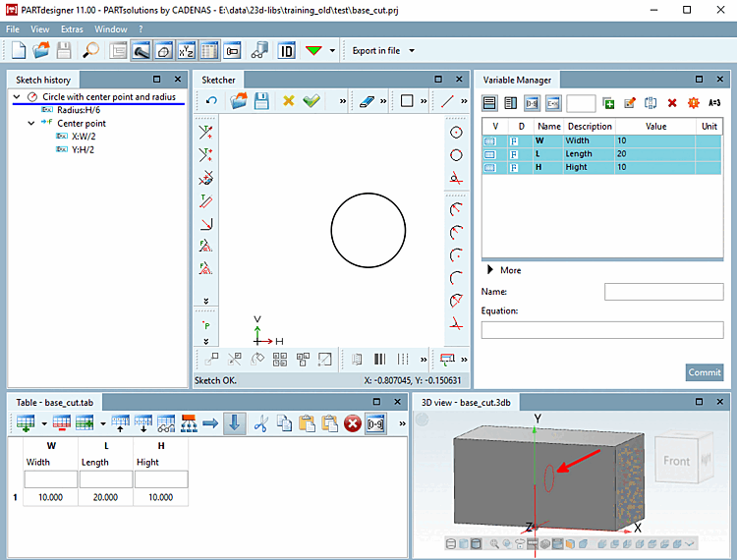
Task: Select the Sketch history tab
Action: [43, 80]
